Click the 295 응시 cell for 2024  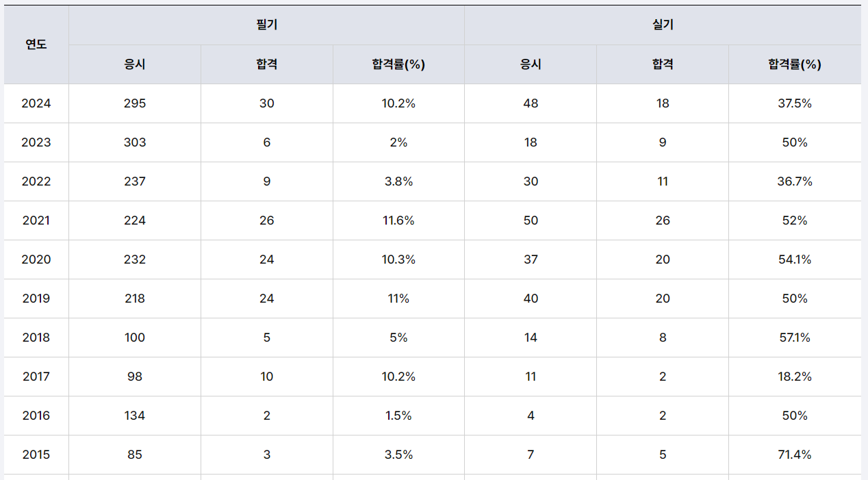135,103
